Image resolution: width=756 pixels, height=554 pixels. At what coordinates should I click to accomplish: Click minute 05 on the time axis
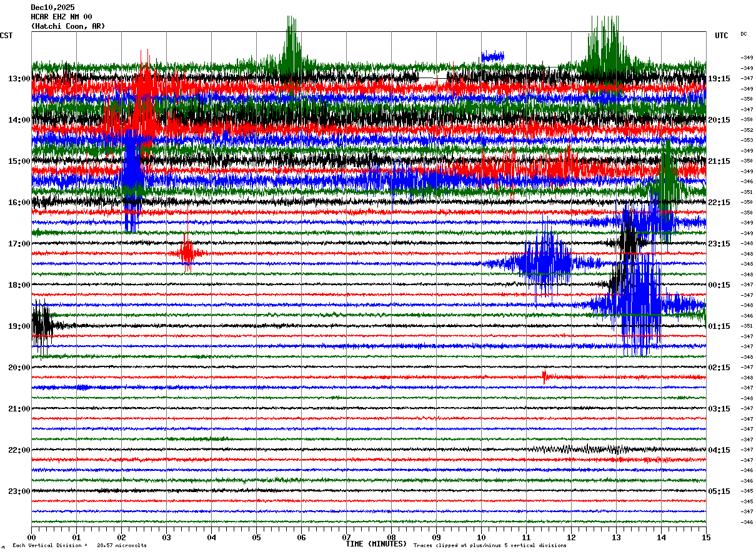(256, 537)
